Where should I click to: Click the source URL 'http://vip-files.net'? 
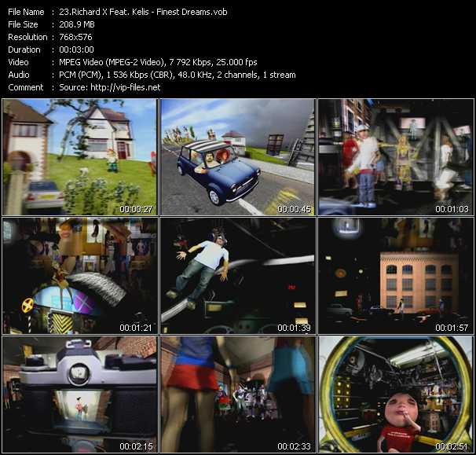126,87
